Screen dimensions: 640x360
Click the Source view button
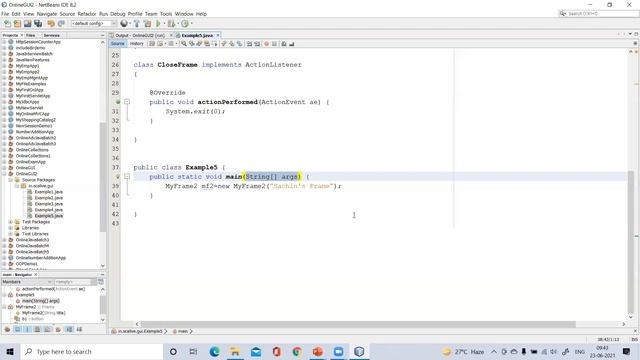point(118,44)
